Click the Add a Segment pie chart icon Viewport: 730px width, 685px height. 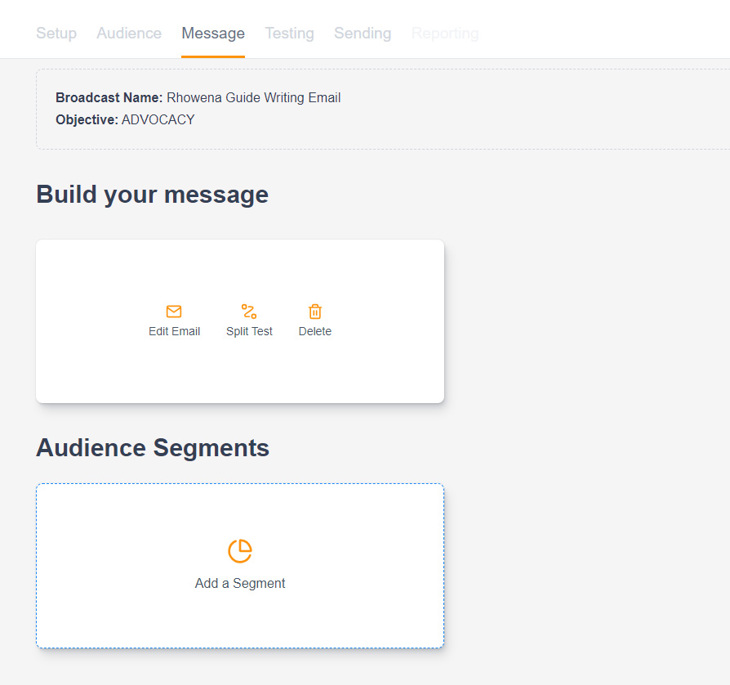click(x=240, y=551)
